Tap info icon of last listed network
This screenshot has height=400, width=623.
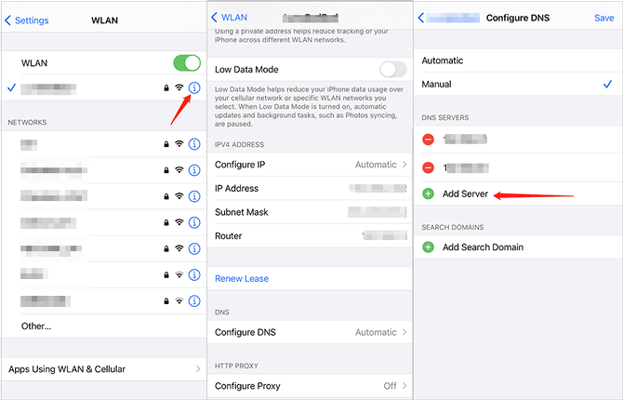pyautogui.click(x=194, y=301)
